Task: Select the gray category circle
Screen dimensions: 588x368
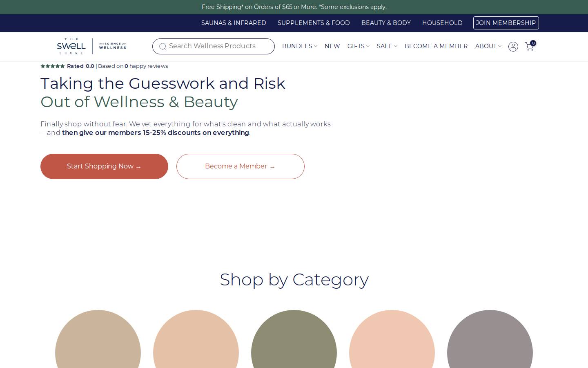Action: point(490,339)
